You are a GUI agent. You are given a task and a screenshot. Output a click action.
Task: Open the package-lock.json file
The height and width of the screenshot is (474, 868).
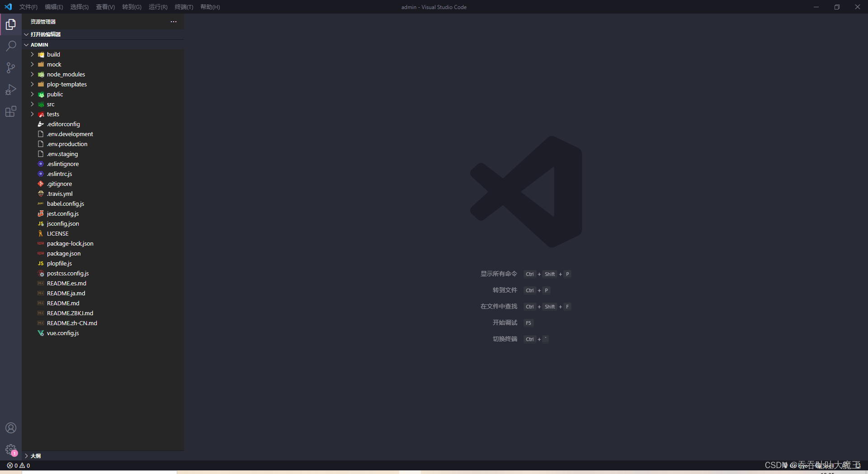[103, 243]
